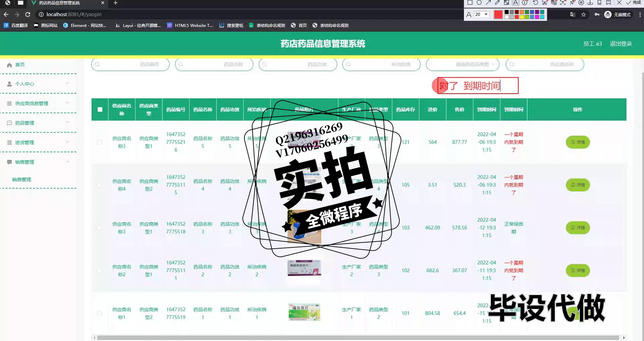644x341 pixels.
Task: Click 完成 to finish the screenshot
Action: pos(634,3)
